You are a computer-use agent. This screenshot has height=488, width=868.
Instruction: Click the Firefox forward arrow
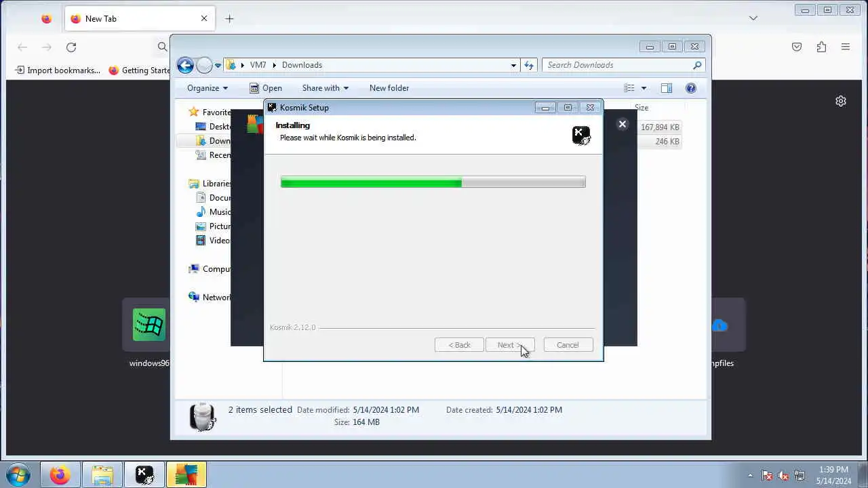47,47
